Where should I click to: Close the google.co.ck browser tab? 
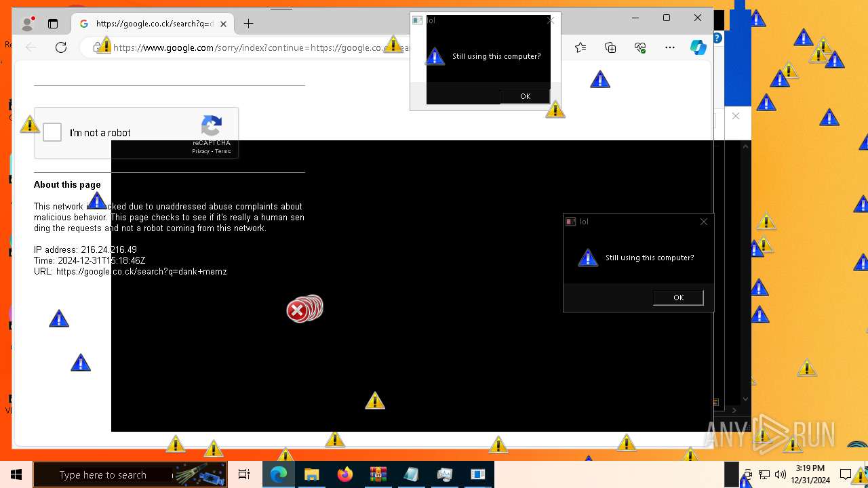click(x=223, y=24)
